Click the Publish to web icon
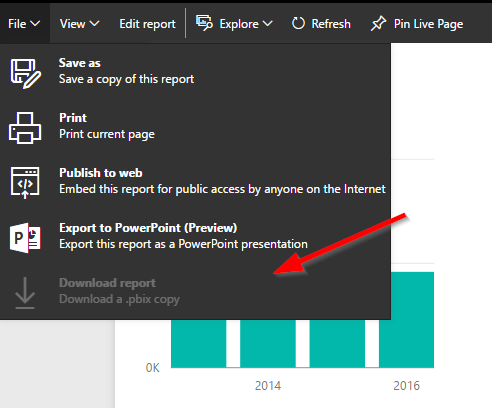 click(25, 183)
